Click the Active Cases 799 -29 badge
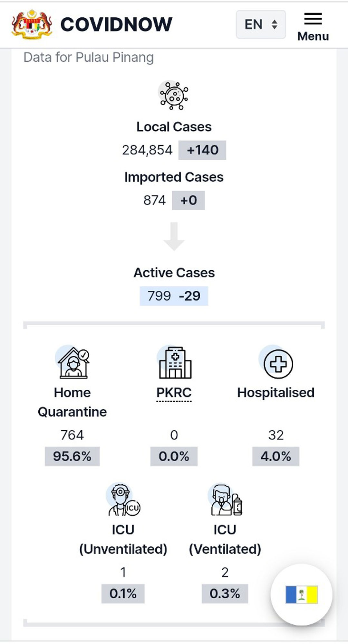The height and width of the screenshot is (644, 348). pos(174,296)
